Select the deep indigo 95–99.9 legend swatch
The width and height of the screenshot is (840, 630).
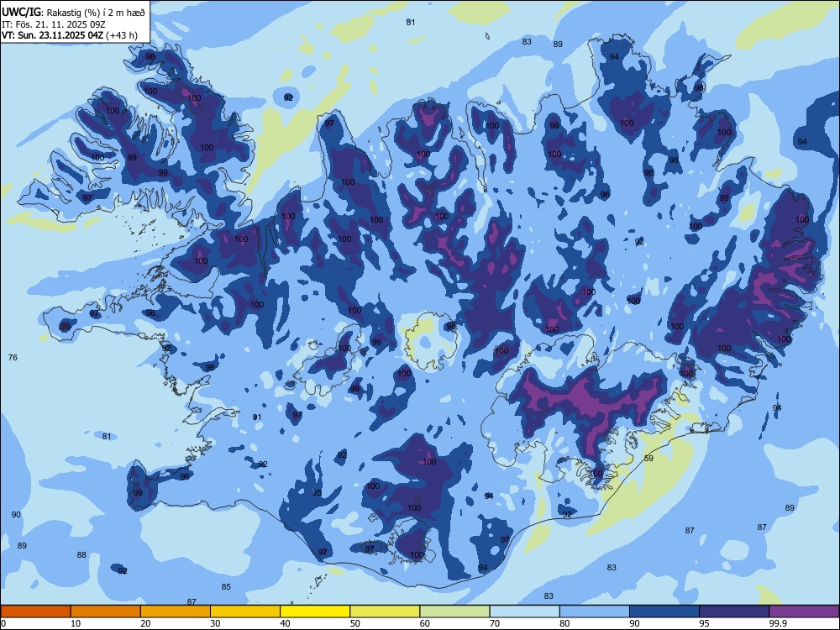pos(734,612)
